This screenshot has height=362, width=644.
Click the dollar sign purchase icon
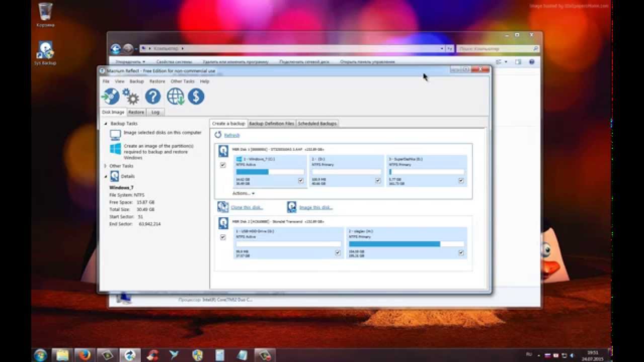(196, 96)
